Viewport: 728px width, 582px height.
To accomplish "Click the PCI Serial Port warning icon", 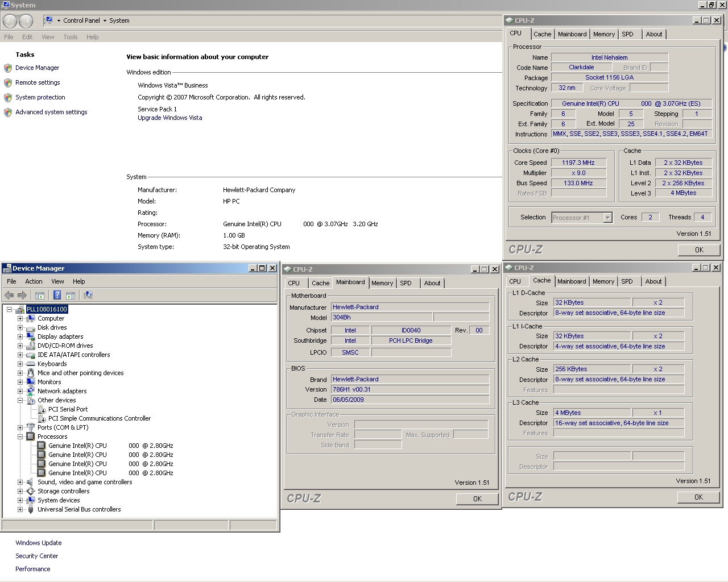I will click(x=42, y=409).
